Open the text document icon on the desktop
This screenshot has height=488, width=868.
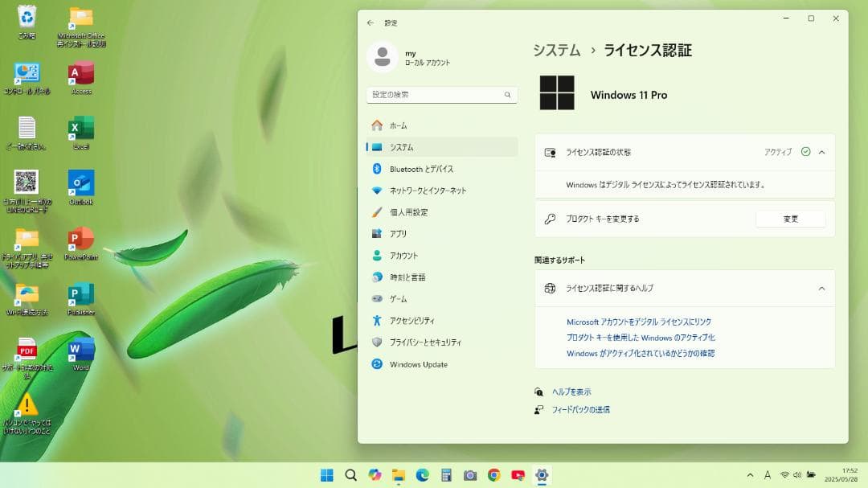point(27,133)
